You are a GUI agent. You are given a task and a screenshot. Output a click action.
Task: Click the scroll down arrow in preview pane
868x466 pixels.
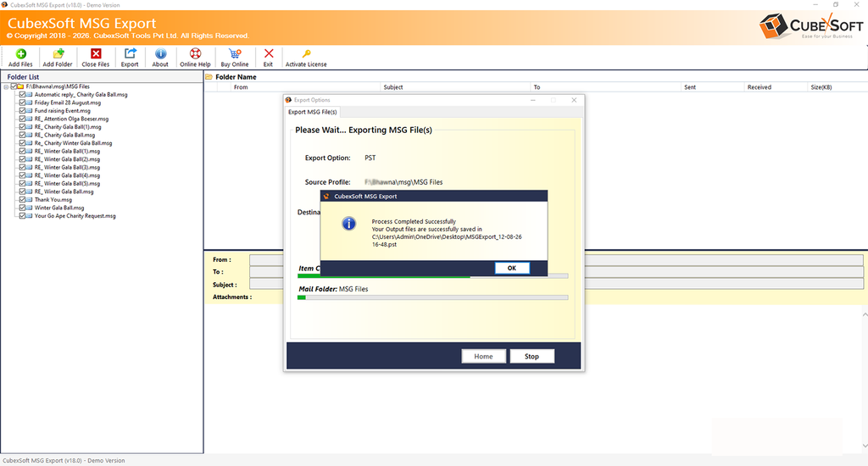point(865,446)
